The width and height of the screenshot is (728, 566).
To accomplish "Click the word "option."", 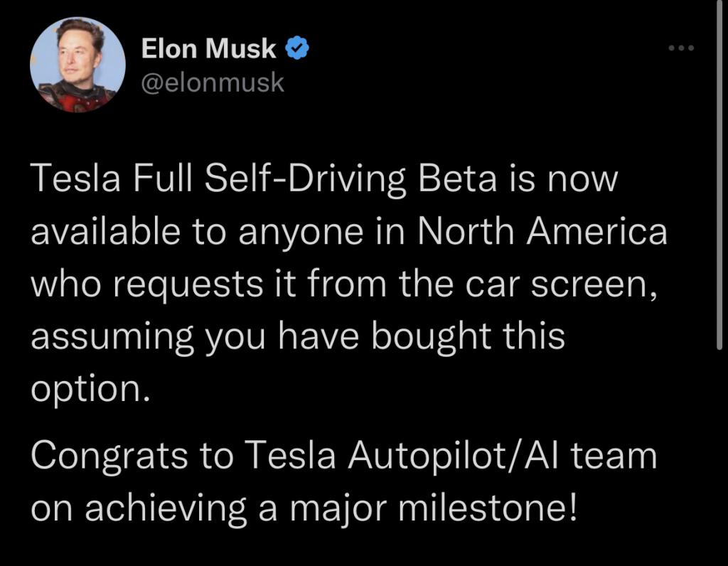I will pos(91,390).
